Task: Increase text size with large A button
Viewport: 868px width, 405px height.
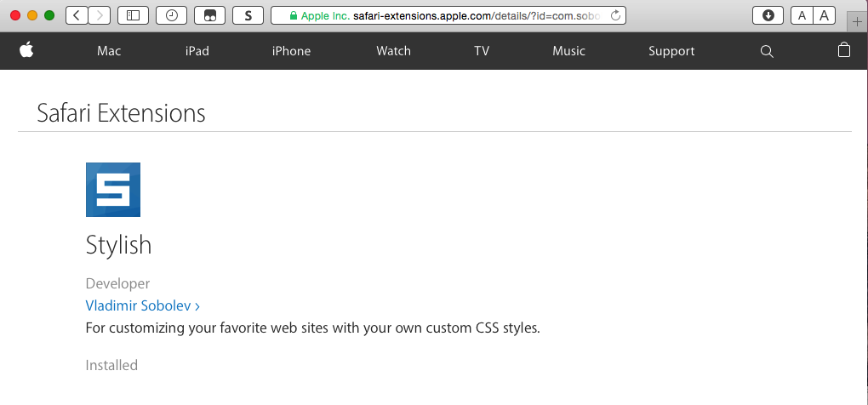Action: (825, 15)
